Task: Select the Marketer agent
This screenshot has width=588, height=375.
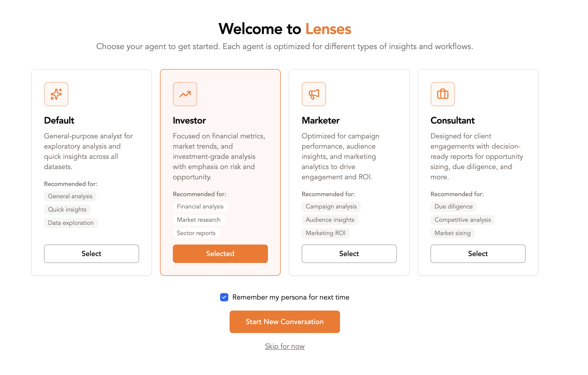Action: coord(349,254)
